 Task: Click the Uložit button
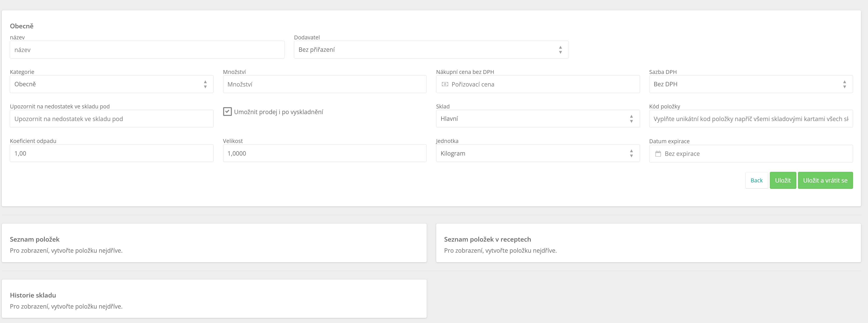click(783, 180)
